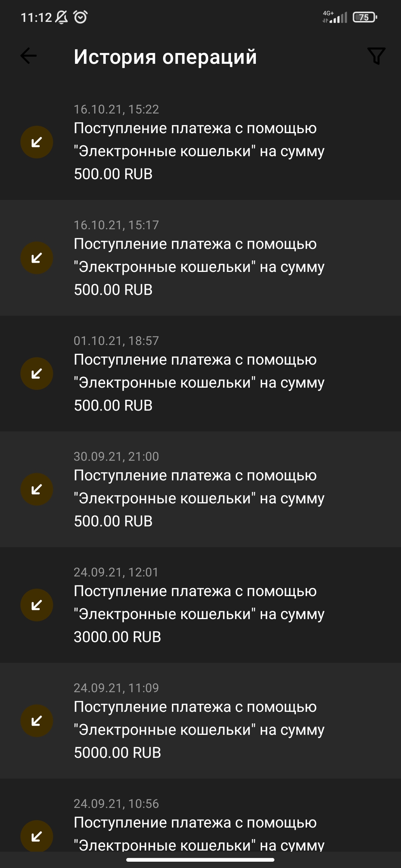Tap incoming arrow icon for 24.09.21 10:56 payment

tap(37, 836)
